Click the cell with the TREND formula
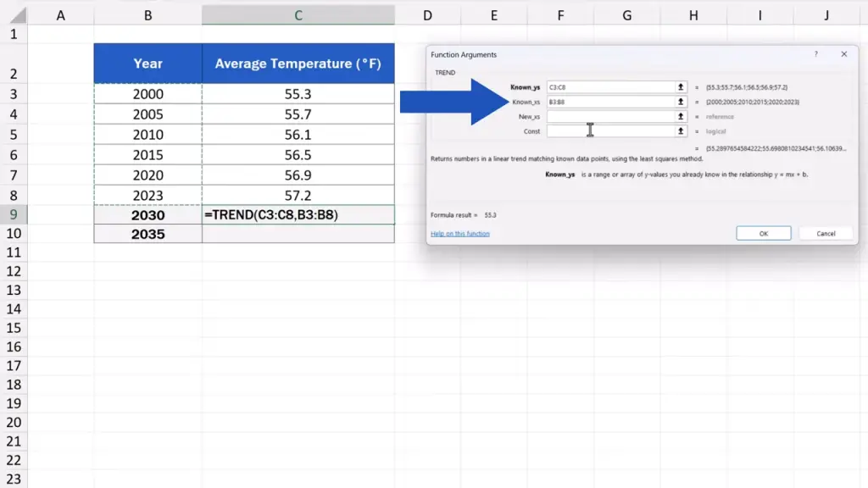 pyautogui.click(x=298, y=215)
